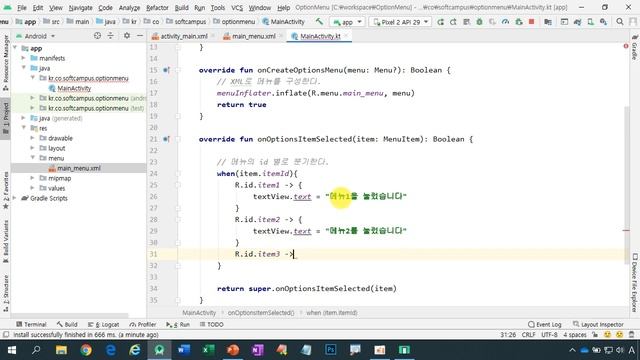Click the Windows Start button
Image resolution: width=640 pixels, height=360 pixels.
[12, 350]
